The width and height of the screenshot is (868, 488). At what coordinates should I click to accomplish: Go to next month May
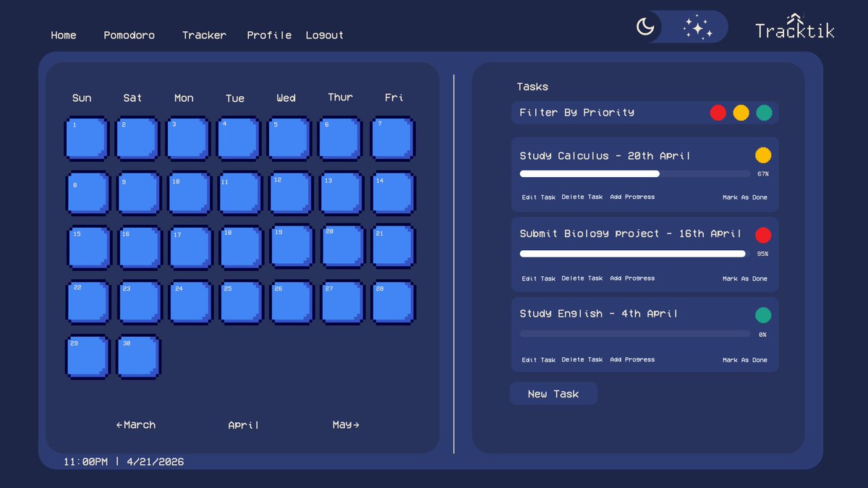click(x=346, y=425)
